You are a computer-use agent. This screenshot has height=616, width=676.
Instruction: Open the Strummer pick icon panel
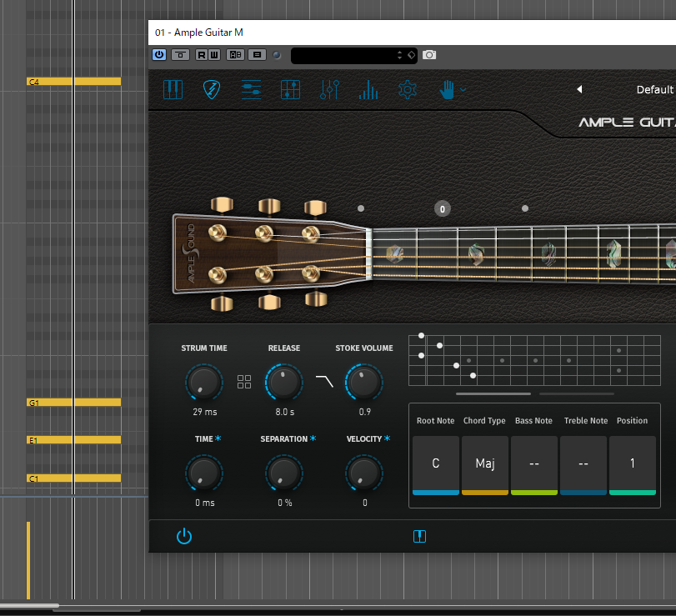coord(212,90)
